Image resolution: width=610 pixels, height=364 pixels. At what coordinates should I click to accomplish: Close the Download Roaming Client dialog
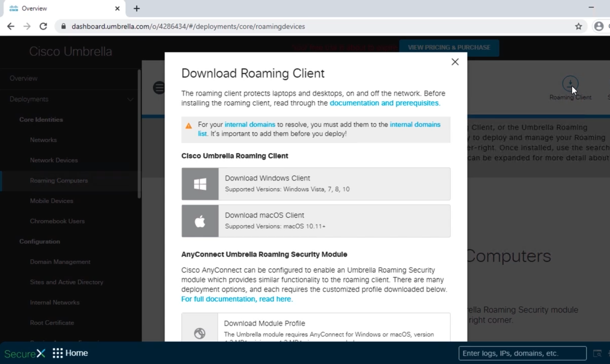coord(455,62)
